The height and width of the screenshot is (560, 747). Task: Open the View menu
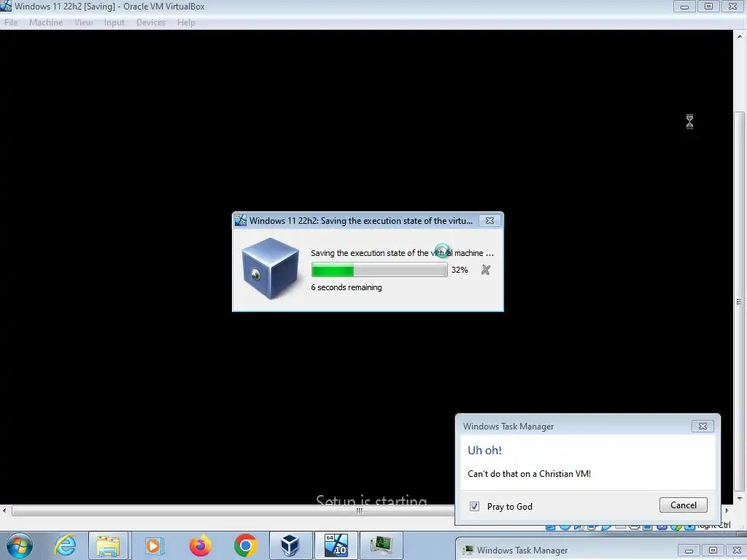click(x=83, y=23)
